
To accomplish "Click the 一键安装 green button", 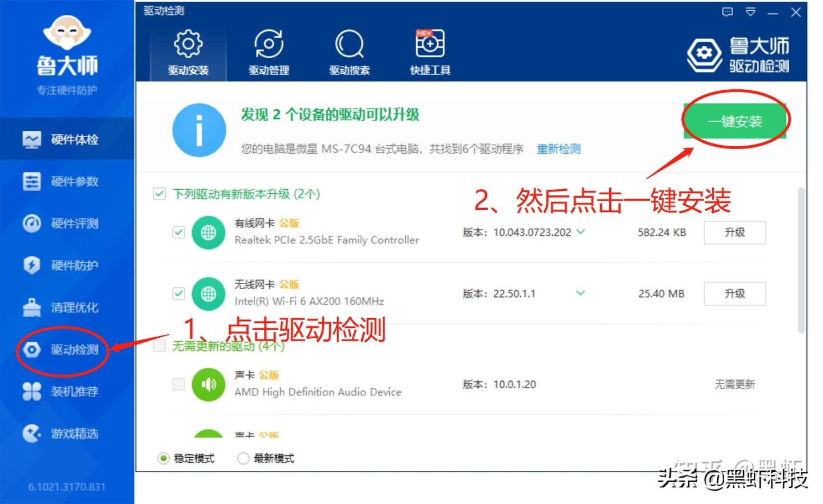I will (735, 121).
